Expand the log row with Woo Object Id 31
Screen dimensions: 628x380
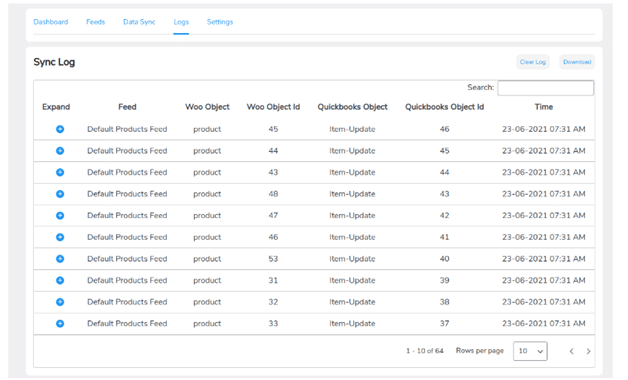pyautogui.click(x=60, y=280)
